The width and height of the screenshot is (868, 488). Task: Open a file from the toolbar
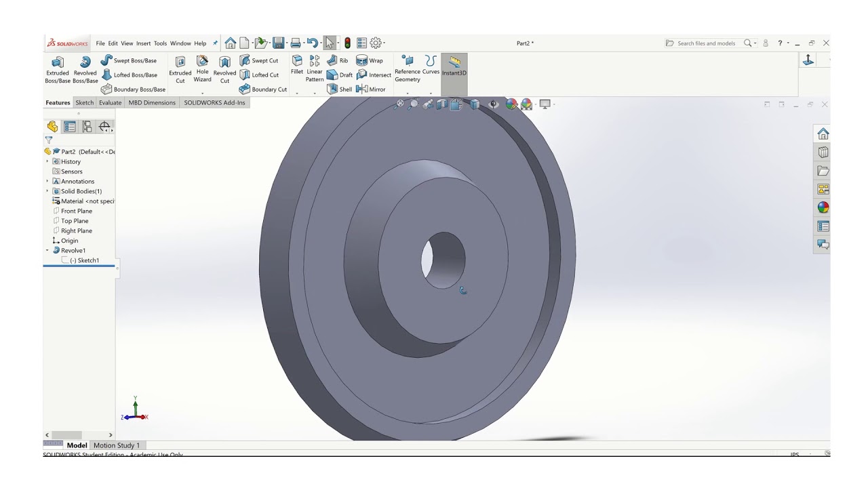[261, 43]
